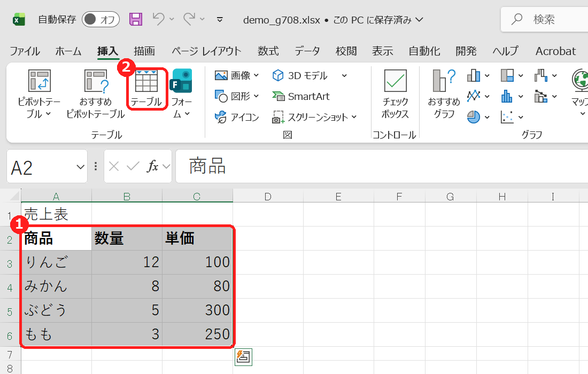
Task: Expand the column chart dropdown arrow
Action: pos(487,76)
